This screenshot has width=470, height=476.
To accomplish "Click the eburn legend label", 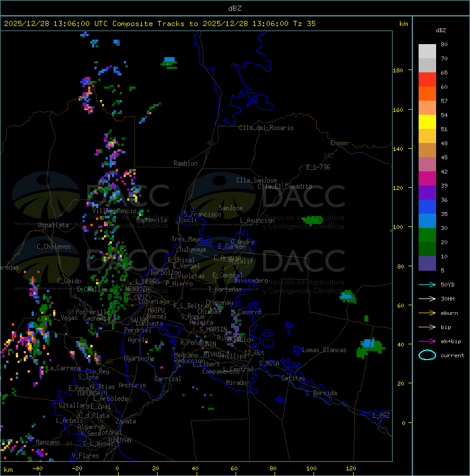I will pos(449,313).
